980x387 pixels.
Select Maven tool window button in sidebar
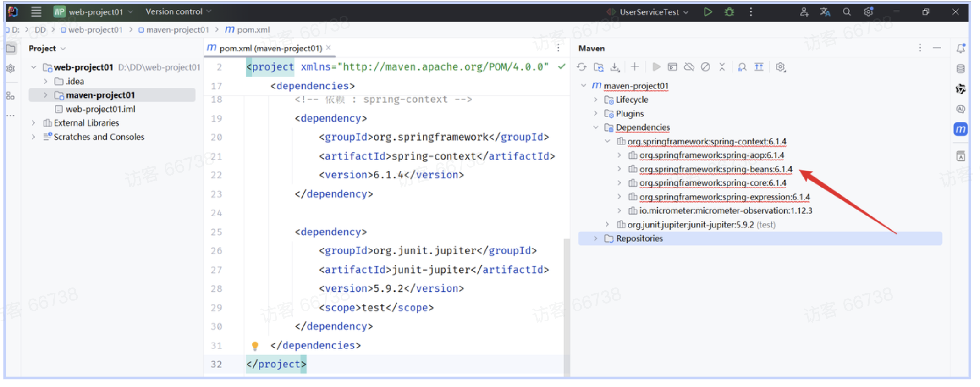(x=961, y=129)
